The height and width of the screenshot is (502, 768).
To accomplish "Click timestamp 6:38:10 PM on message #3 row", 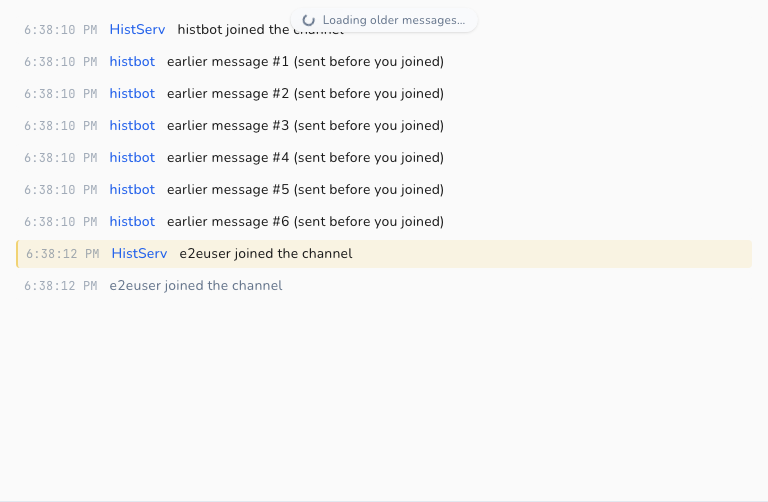I will tap(61, 125).
